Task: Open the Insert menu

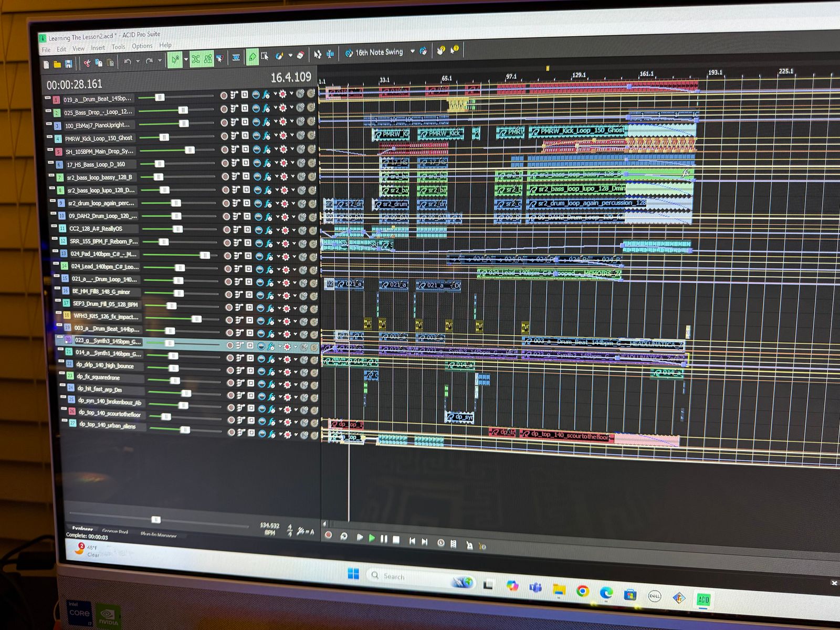Action: pos(98,48)
